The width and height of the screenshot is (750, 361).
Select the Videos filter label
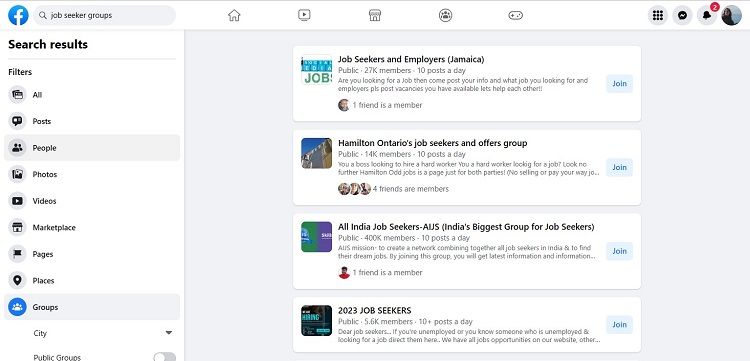click(44, 201)
